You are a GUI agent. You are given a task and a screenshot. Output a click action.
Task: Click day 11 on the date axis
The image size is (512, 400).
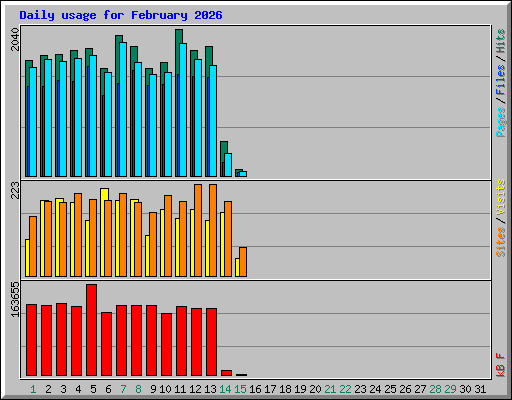180,389
